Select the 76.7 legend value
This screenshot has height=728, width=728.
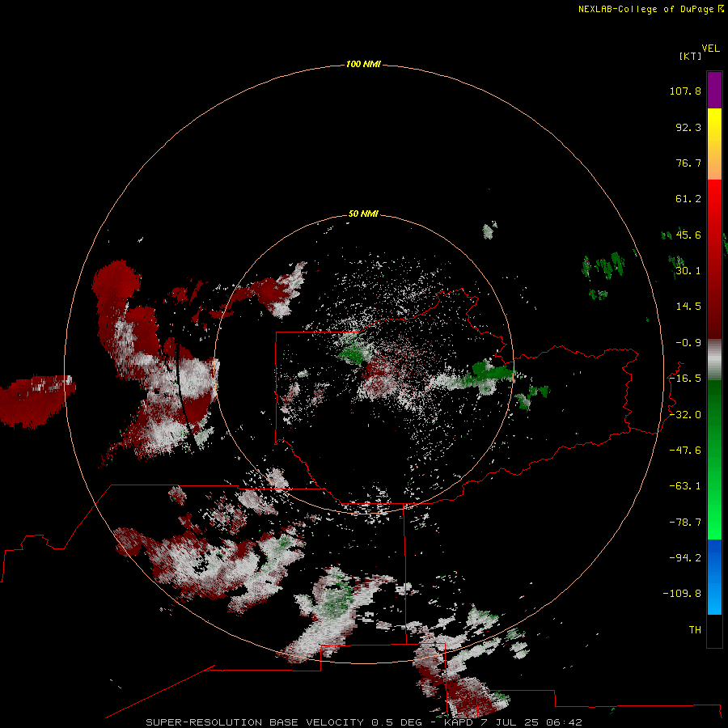click(688, 163)
